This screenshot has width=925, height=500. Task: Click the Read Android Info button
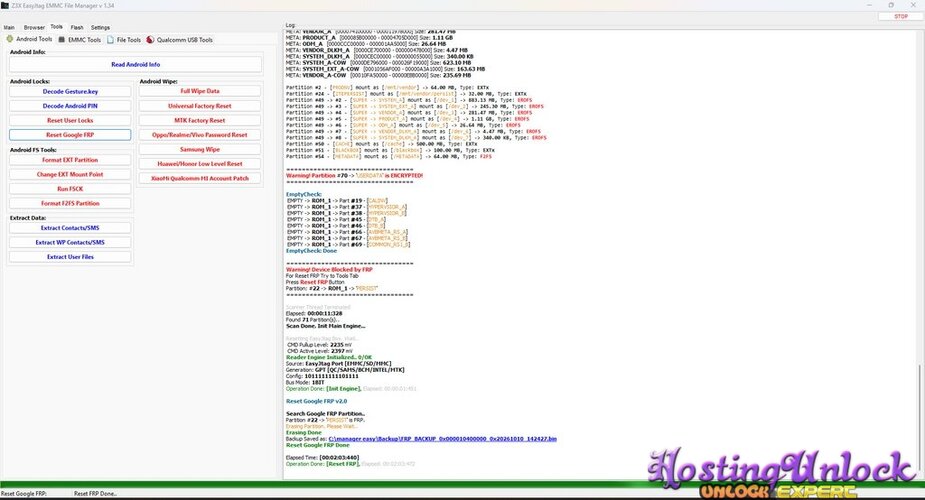(x=136, y=64)
